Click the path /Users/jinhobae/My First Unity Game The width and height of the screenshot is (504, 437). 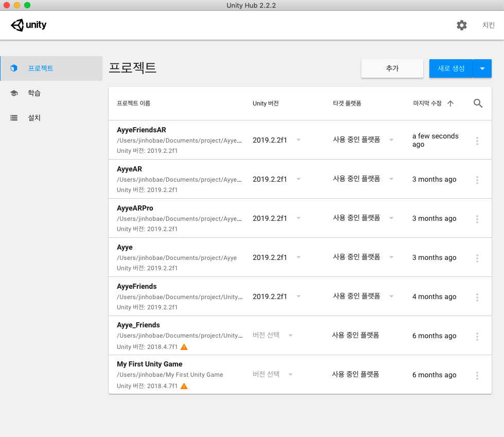point(170,375)
